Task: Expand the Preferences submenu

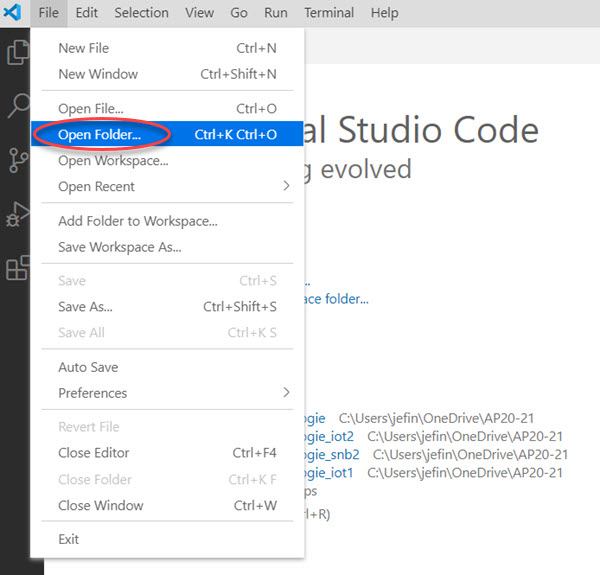Action: (x=167, y=393)
